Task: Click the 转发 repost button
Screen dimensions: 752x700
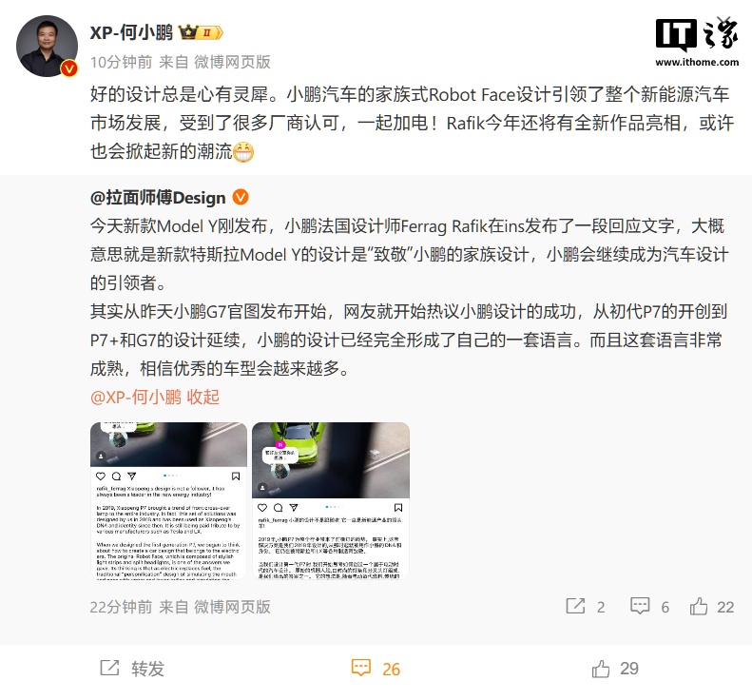Action: [x=132, y=669]
